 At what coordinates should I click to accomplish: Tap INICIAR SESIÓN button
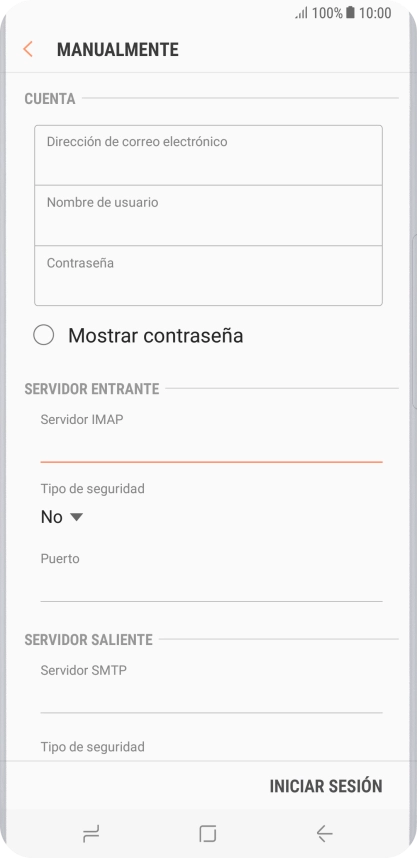326,786
